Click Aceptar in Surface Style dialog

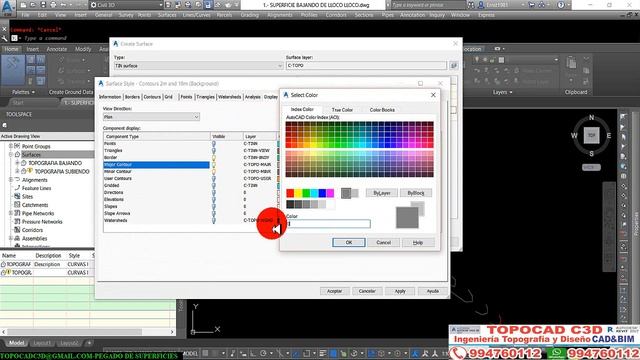click(x=334, y=291)
